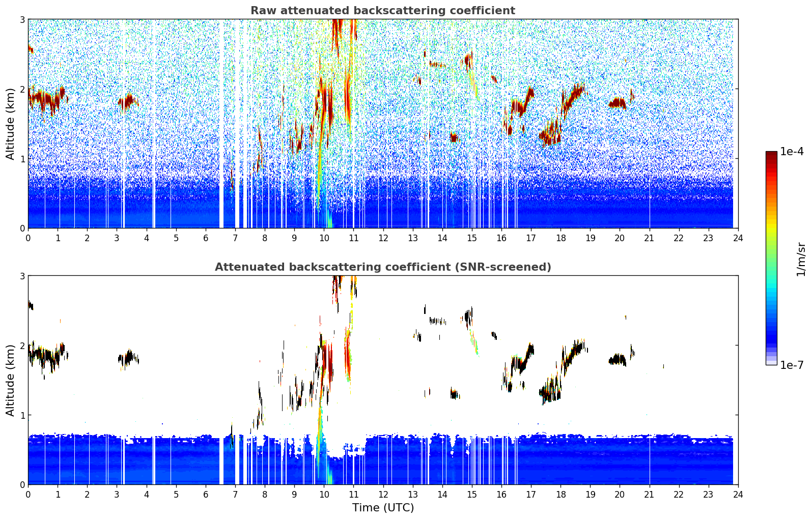Click the title "Raw attenuated backscattering coefficient"
This screenshot has height=519, width=812.
pyautogui.click(x=383, y=11)
